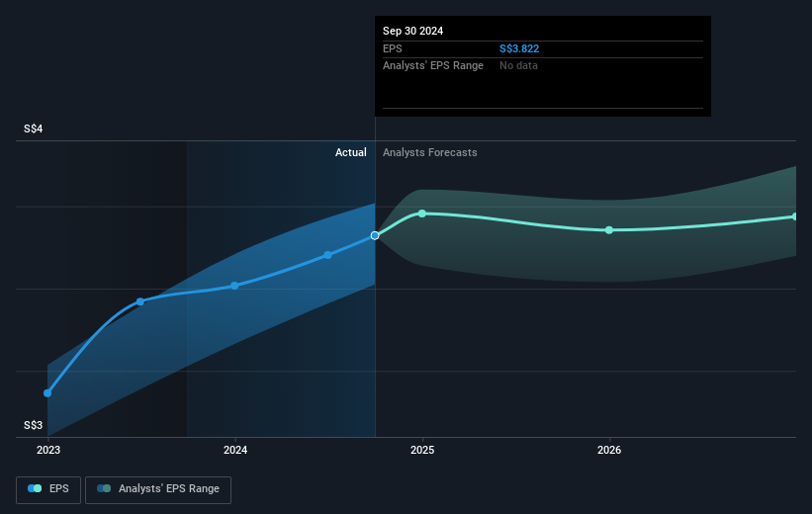Image resolution: width=812 pixels, height=514 pixels.
Task: Click the 2023 x-axis label
Action: 48,451
